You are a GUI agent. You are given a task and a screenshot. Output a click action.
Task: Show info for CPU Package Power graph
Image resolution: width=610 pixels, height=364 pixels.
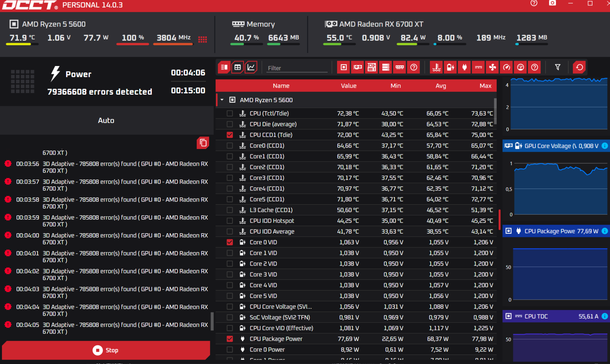click(x=605, y=231)
